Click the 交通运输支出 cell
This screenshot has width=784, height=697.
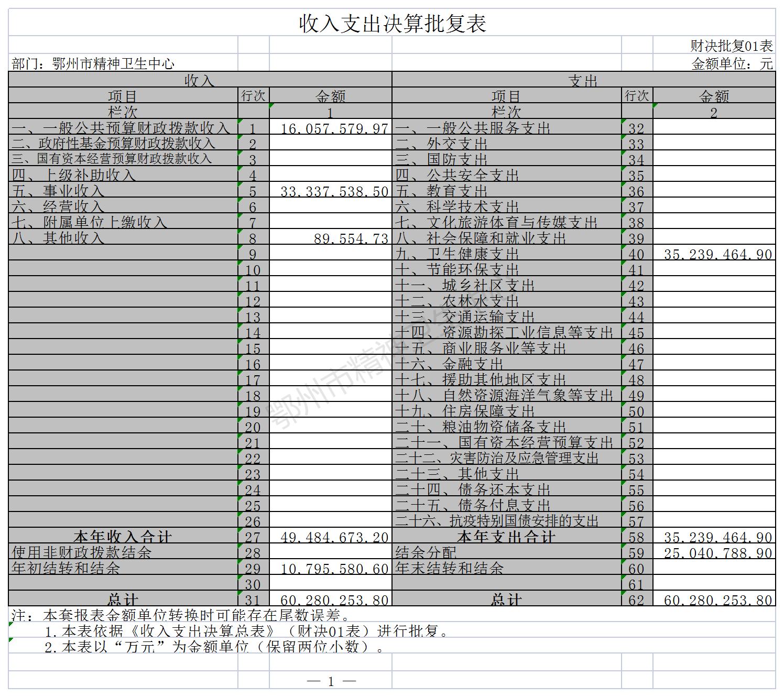coord(507,316)
